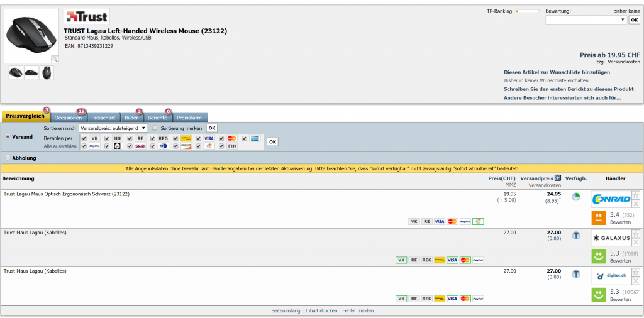Select the second product thumbnail image
Screen dimensions: 644x318
pos(31,73)
